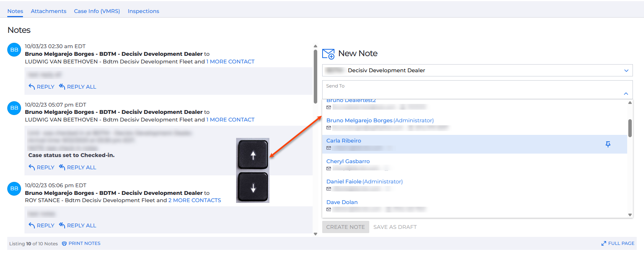Pin Carla Ribeiro with the pin icon
This screenshot has width=644, height=256.
click(608, 144)
